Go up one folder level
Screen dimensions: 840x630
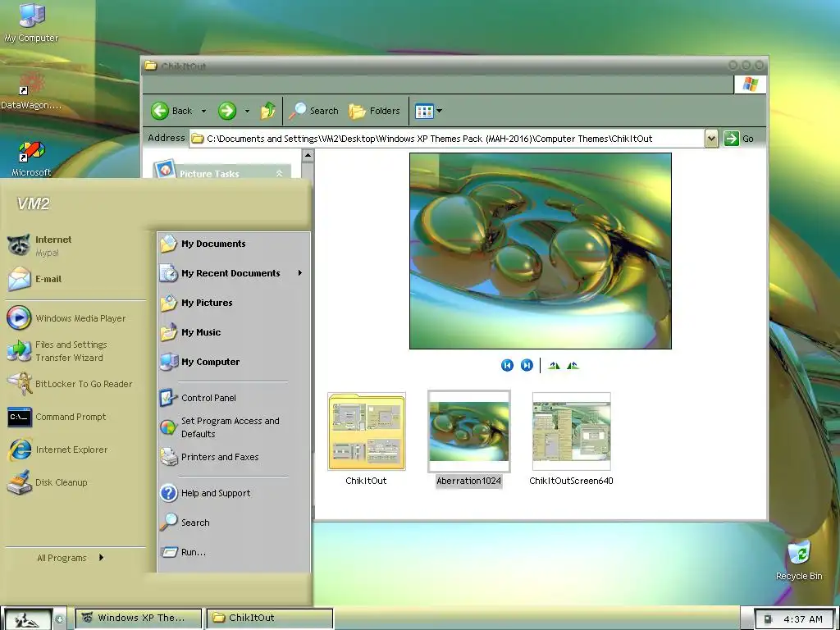point(268,111)
